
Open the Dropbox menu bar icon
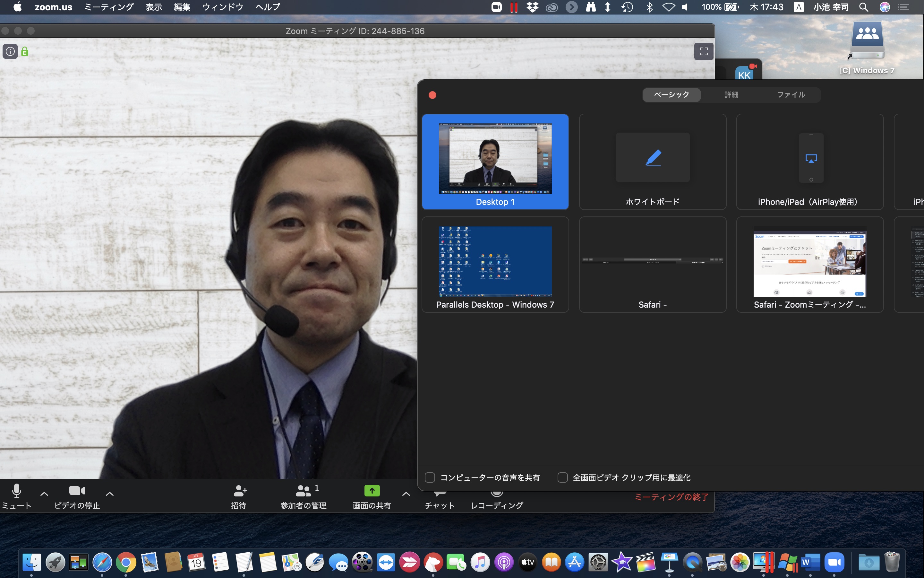[x=532, y=7]
